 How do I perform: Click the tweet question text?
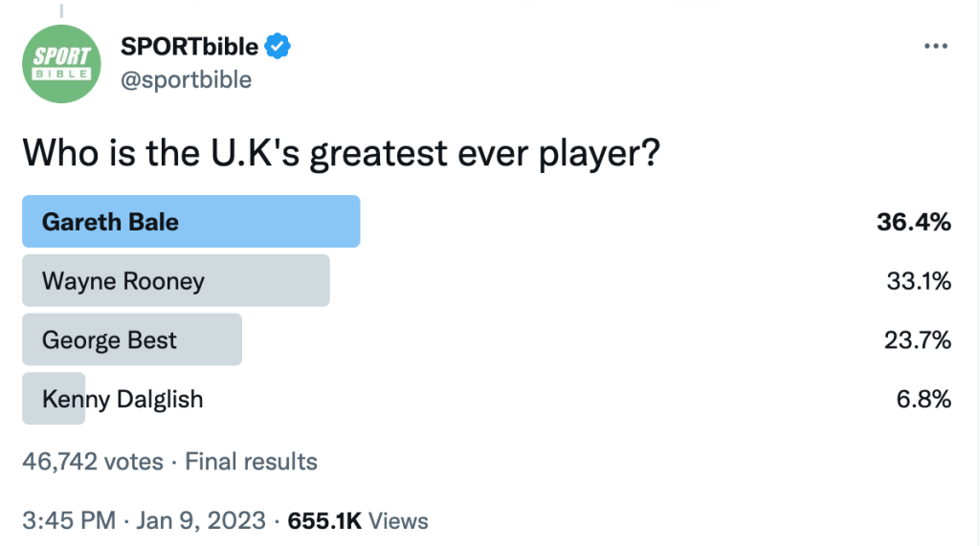[341, 153]
